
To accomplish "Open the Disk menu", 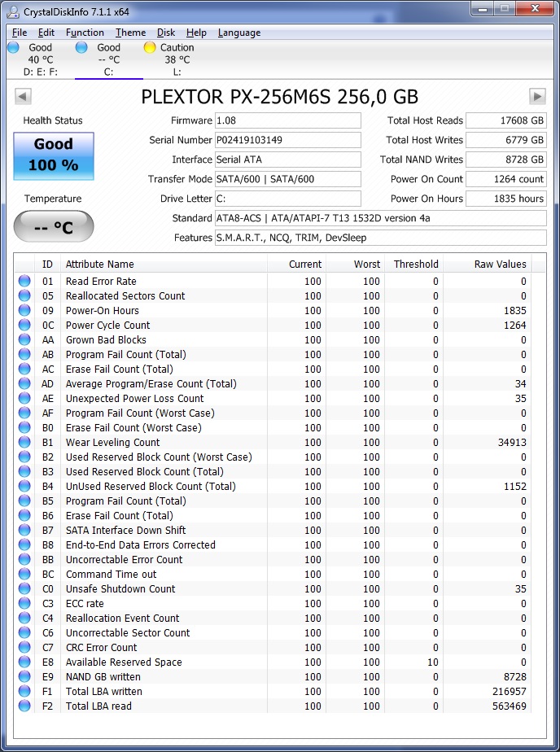I will click(x=166, y=33).
